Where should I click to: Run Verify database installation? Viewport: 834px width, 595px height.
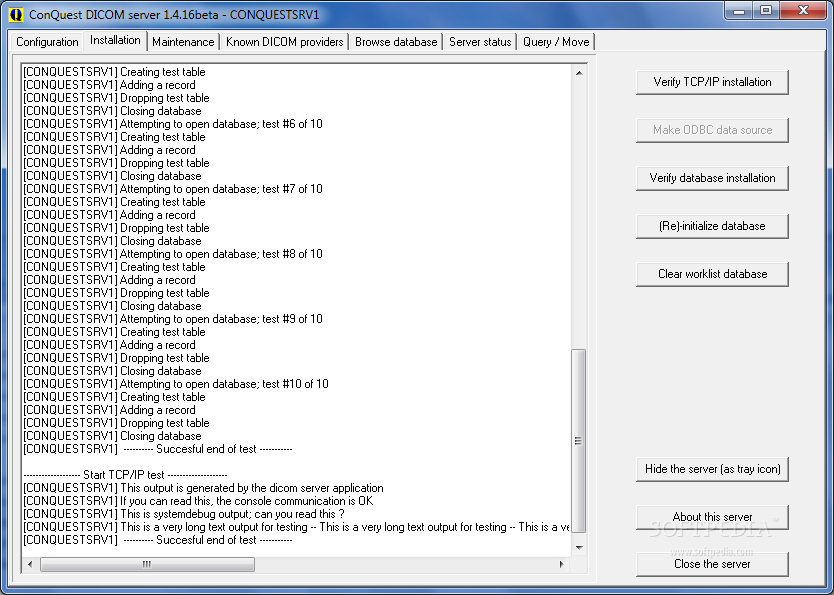coord(712,178)
